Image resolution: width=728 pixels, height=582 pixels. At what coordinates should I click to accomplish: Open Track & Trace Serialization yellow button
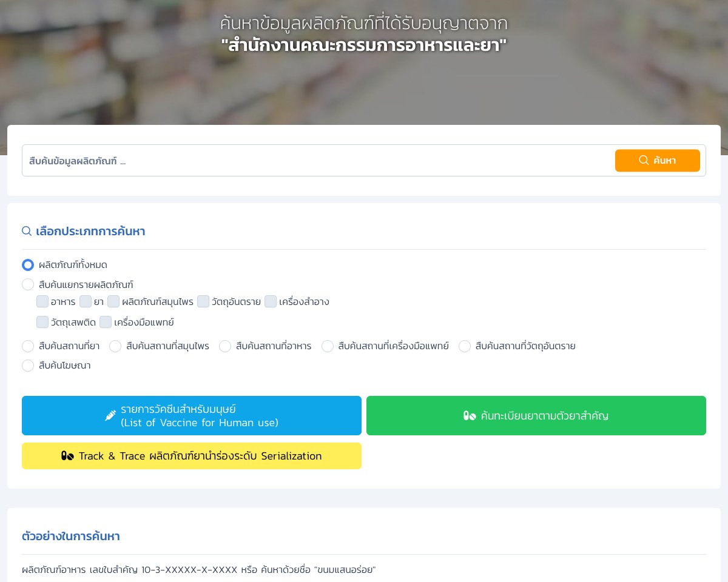point(192,456)
